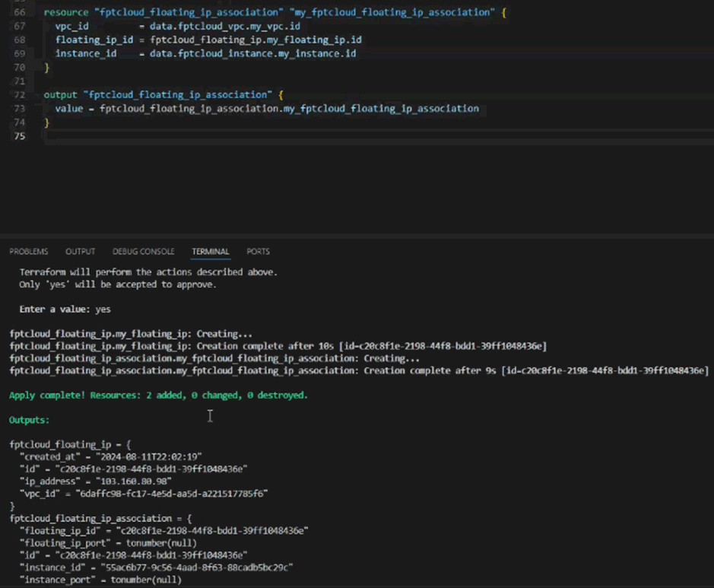The height and width of the screenshot is (588, 714).
Task: Click 'fptcloud_floating_ip_association = {' output heading
Action: tap(100, 518)
